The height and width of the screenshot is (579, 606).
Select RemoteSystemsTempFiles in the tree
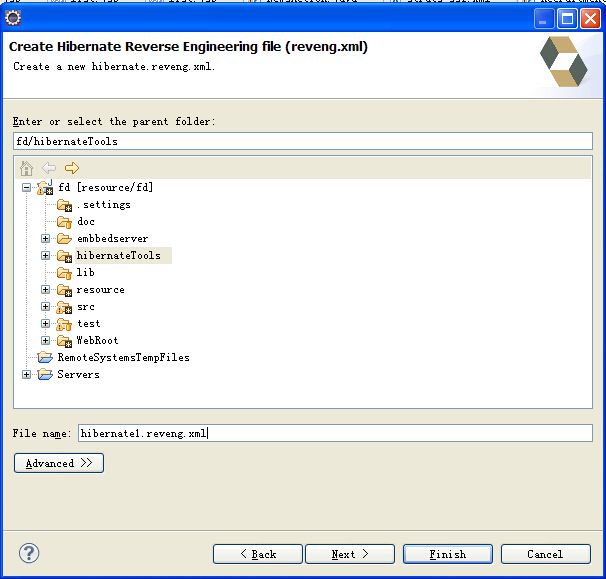click(x=124, y=358)
